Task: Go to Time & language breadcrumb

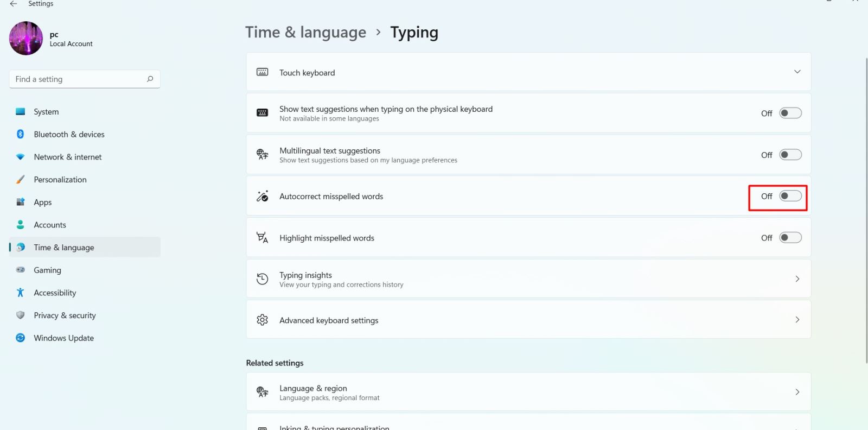Action: (x=305, y=33)
